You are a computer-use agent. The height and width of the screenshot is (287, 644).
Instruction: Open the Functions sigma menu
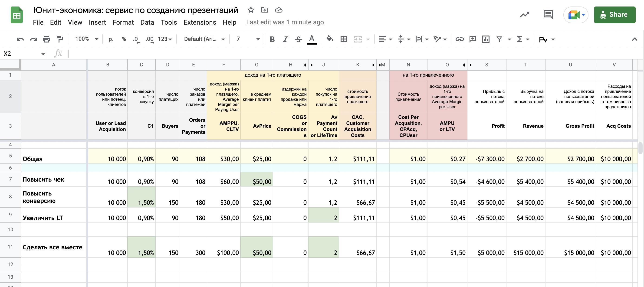click(x=523, y=39)
